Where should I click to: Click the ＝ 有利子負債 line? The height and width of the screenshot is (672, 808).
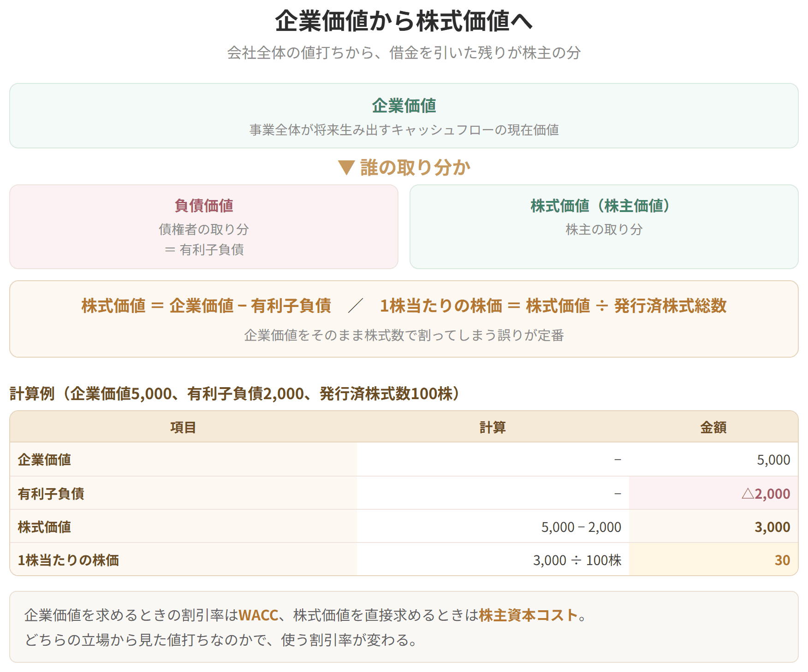tap(204, 249)
